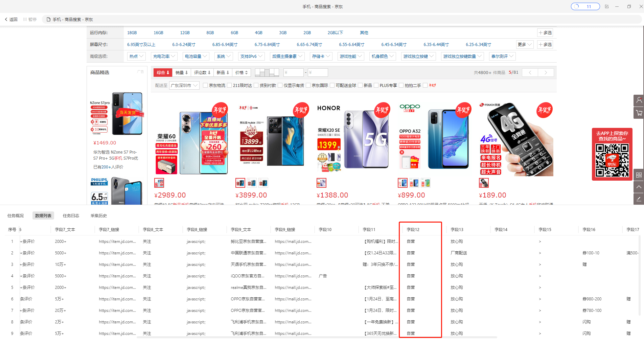The height and width of the screenshot is (342, 644).
Task: Click the QR grid sidebar icon
Action: point(639,175)
